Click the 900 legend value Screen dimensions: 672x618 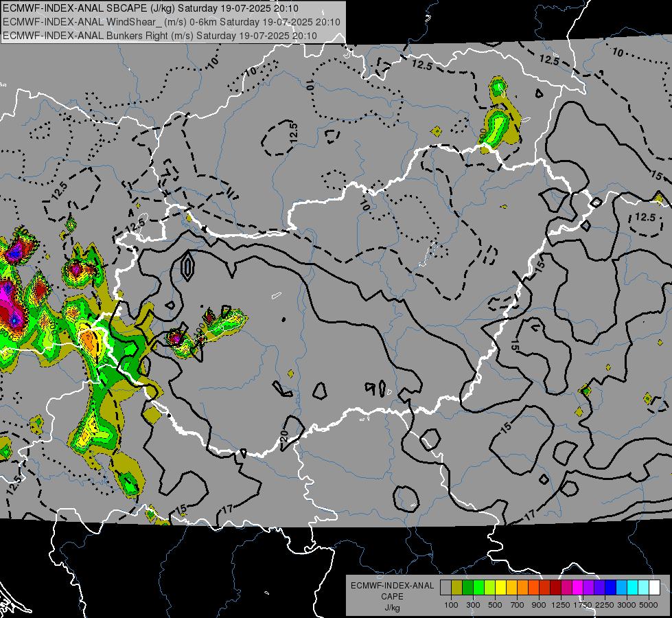point(539,605)
